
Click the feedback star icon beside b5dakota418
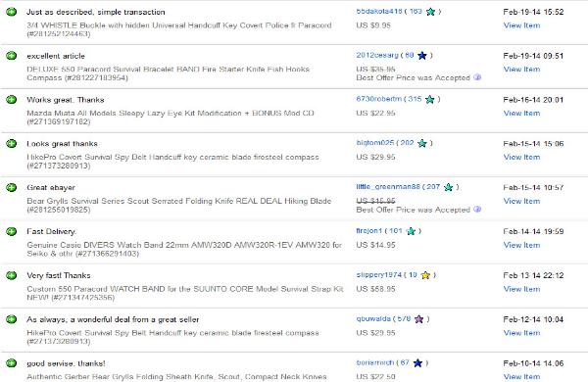[430, 12]
